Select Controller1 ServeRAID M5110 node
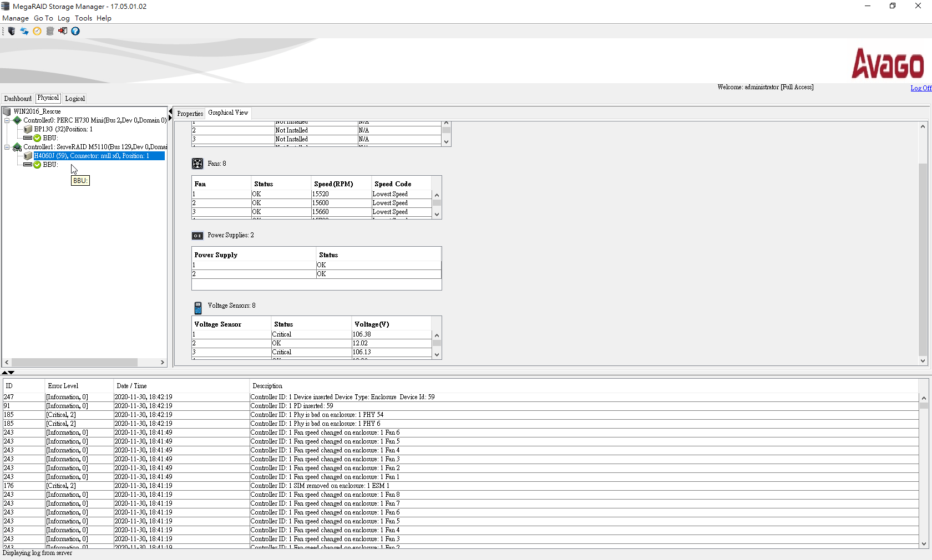Screen dimensions: 932x560 pyautogui.click(x=95, y=147)
